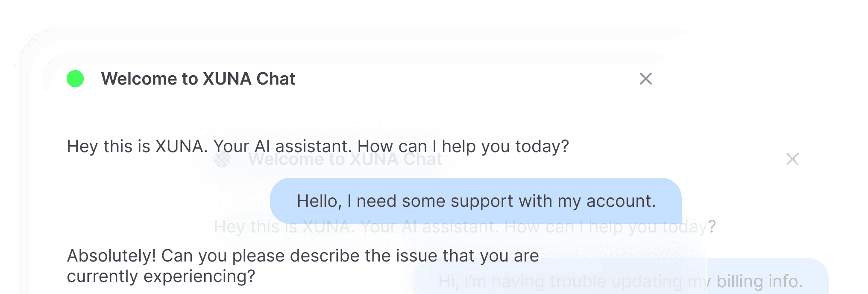The width and height of the screenshot is (868, 294).
Task: Click the faded grey status dot
Action: (222, 159)
